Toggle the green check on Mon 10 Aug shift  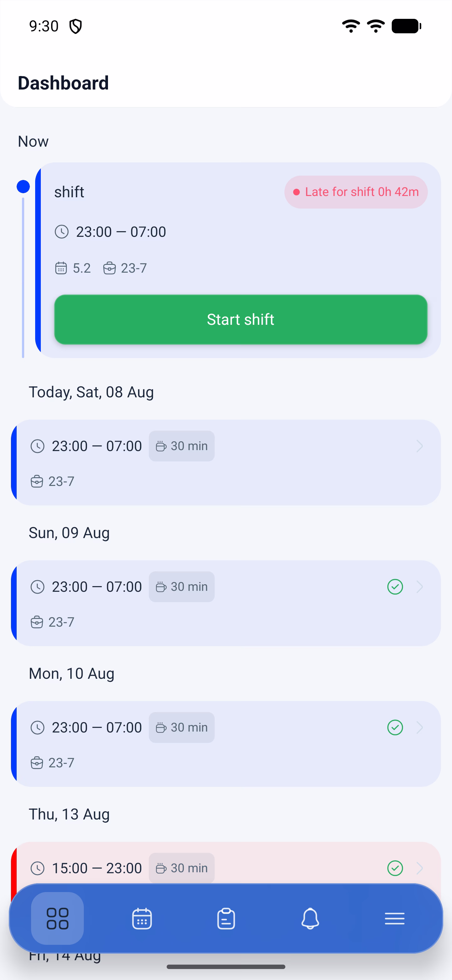point(395,727)
